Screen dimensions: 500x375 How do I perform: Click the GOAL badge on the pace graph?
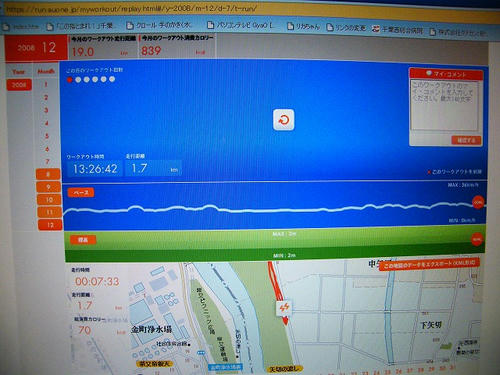(478, 202)
